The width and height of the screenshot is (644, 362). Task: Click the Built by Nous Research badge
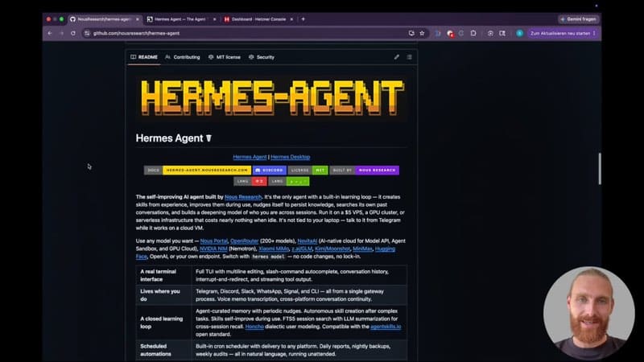point(365,170)
